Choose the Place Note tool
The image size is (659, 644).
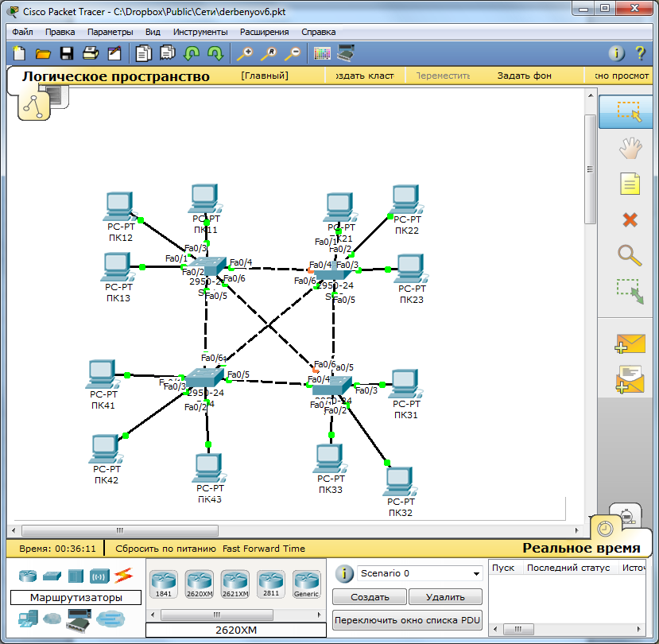coord(630,184)
